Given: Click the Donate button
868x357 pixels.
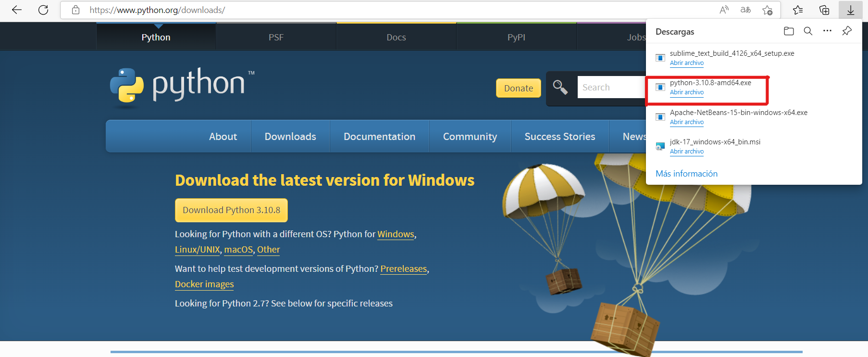Looking at the screenshot, I should coord(519,88).
